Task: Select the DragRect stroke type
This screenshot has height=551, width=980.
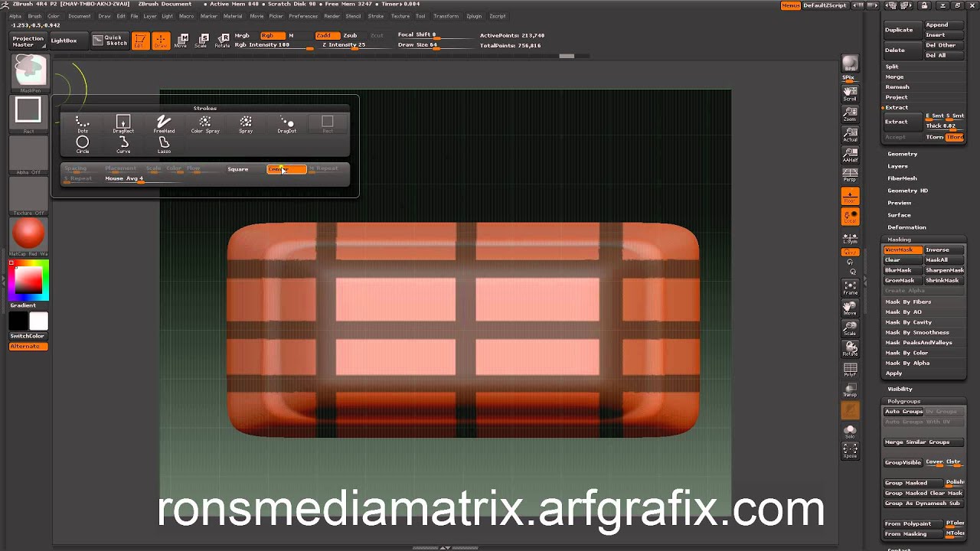Action: tap(123, 124)
